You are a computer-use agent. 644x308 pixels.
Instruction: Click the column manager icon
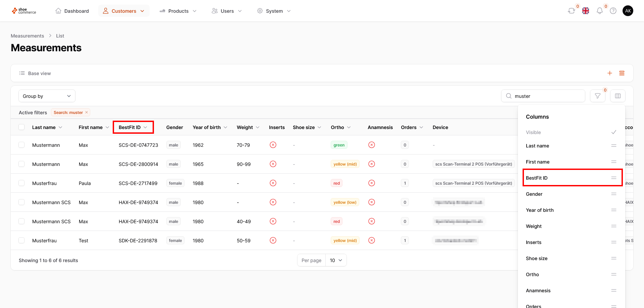point(618,96)
